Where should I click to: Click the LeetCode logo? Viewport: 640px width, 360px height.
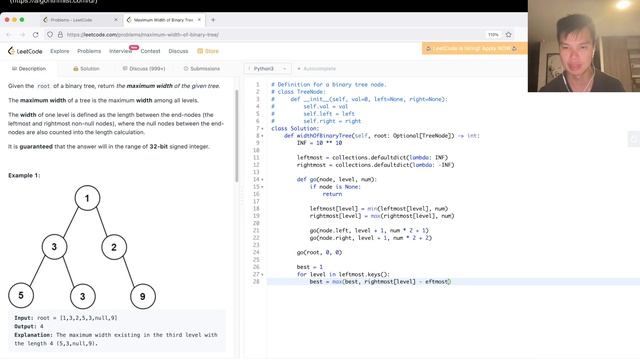click(x=25, y=51)
